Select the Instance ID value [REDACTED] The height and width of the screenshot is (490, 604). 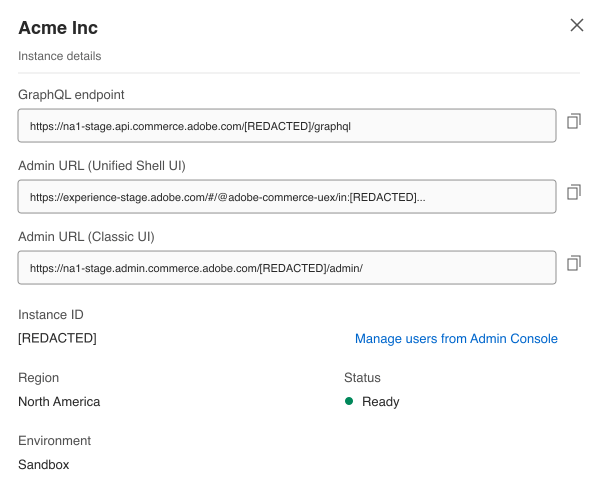57,338
